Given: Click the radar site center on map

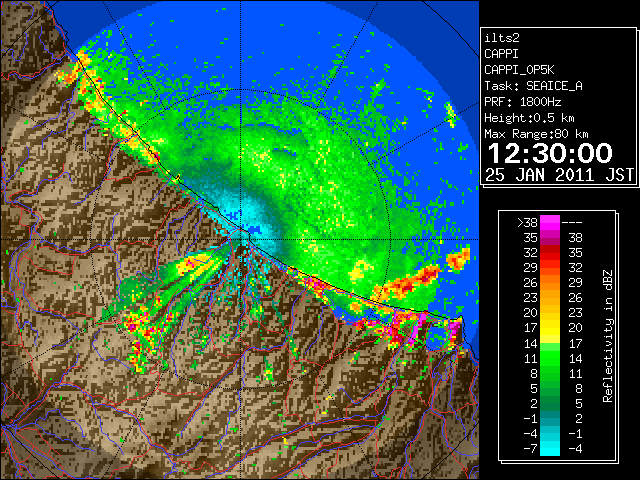Looking at the screenshot, I should point(241,239).
